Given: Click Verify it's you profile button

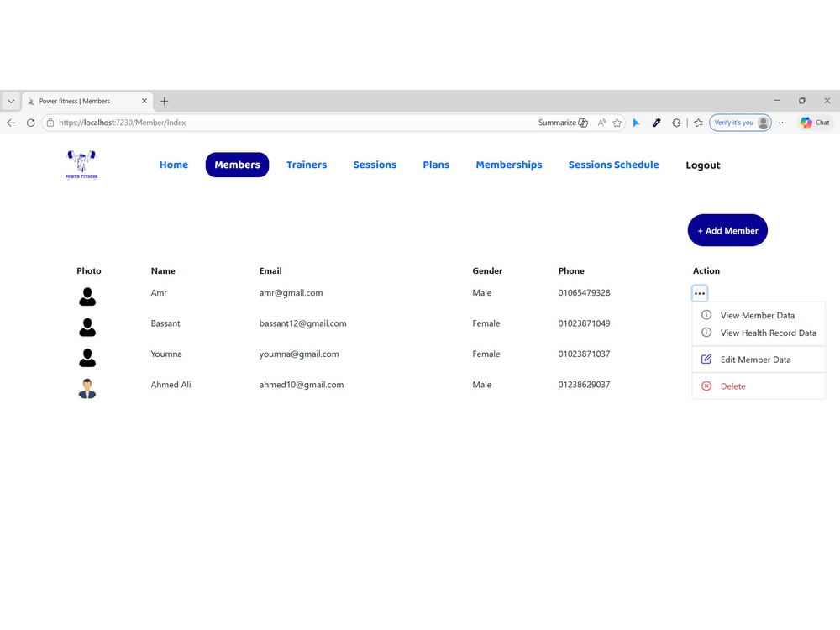Looking at the screenshot, I should 740,123.
